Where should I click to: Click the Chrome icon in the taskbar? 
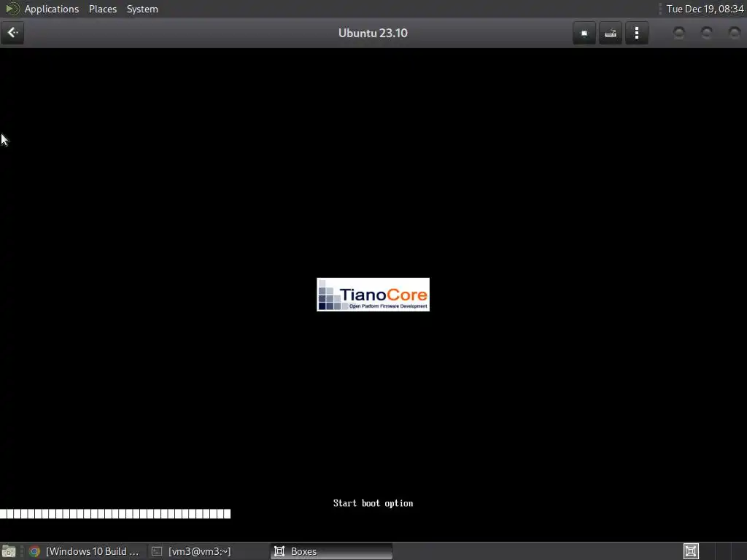tap(34, 551)
